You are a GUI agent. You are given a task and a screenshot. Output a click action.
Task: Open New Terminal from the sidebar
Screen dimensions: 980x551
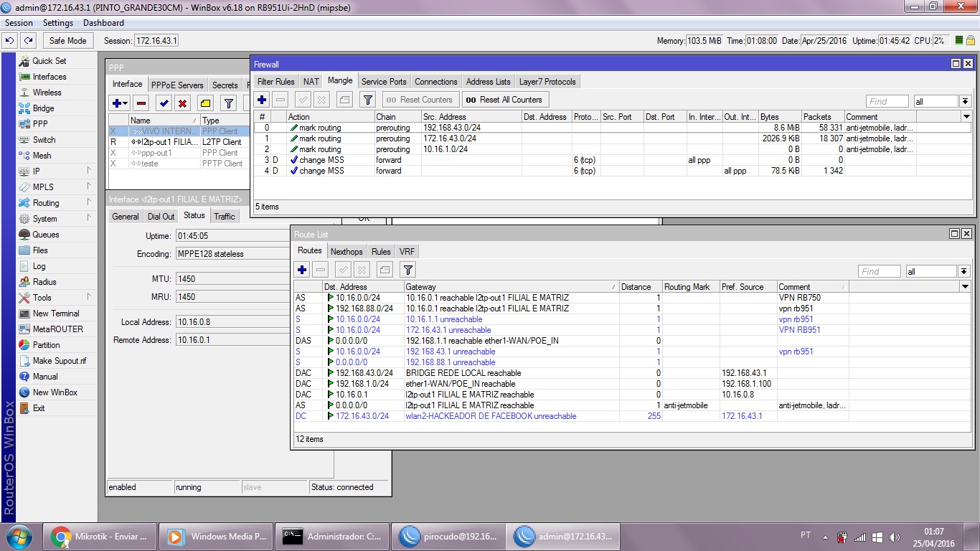coord(56,314)
